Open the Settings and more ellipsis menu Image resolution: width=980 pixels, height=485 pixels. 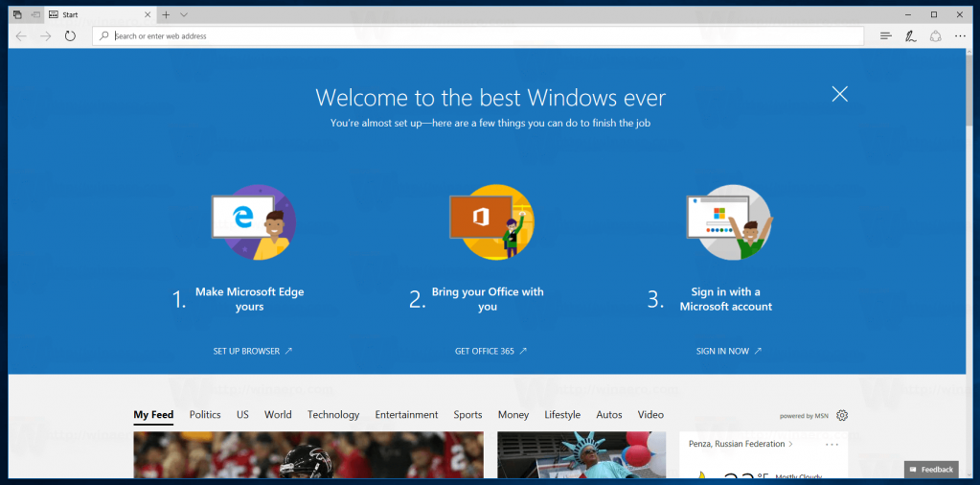(961, 36)
